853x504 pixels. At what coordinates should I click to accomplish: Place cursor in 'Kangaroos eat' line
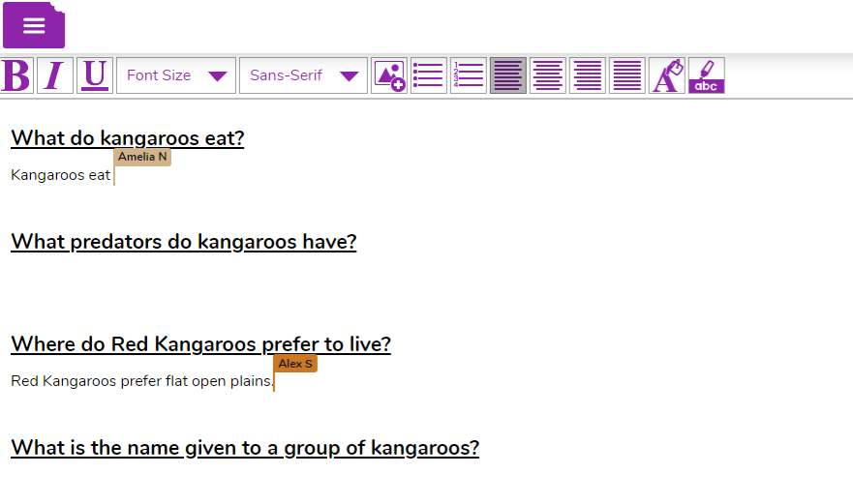60,175
